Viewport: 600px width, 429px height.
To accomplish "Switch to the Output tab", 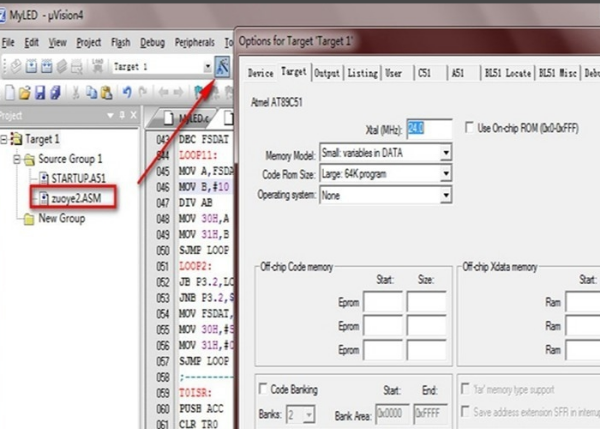I will pos(327,73).
